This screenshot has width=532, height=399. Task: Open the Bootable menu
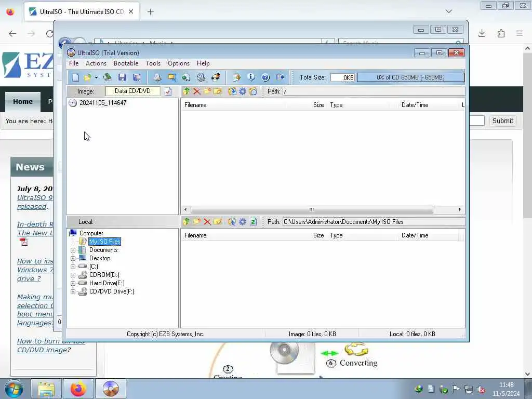point(126,63)
